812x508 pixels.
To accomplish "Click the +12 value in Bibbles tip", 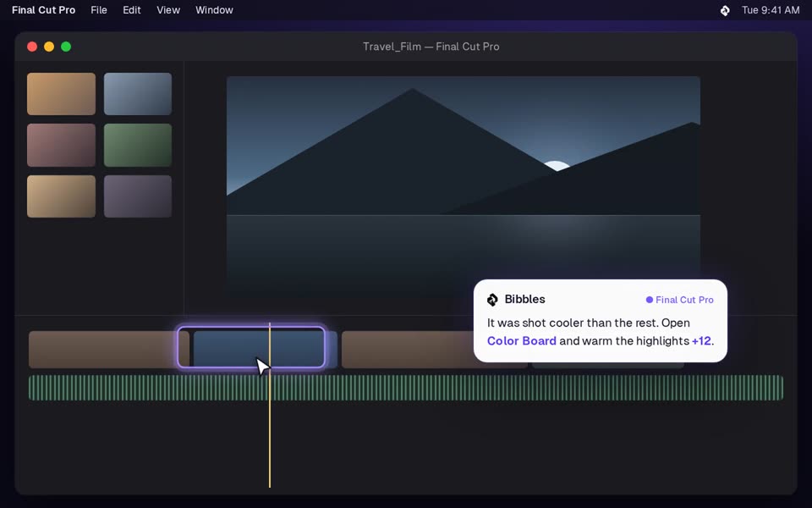I will pyautogui.click(x=701, y=341).
